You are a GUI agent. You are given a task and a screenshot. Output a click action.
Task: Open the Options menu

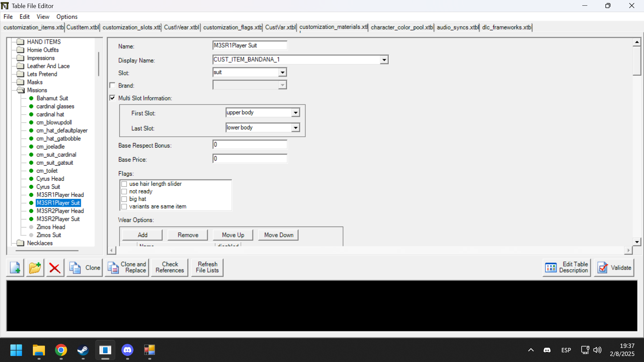coord(67,17)
